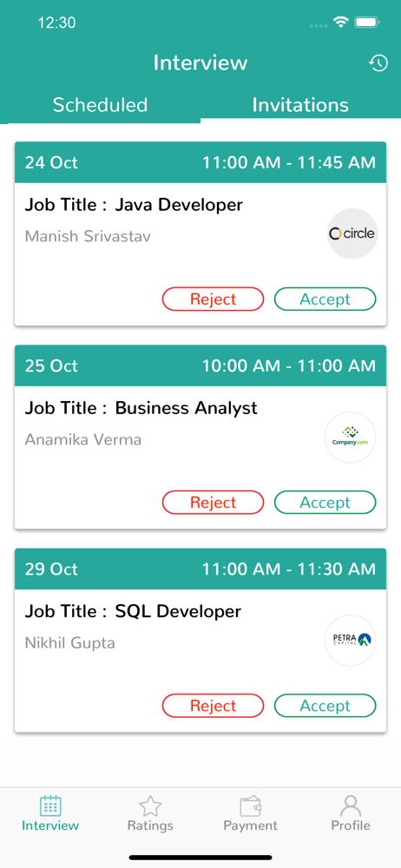Reject the Java Developer interview invitation
This screenshot has height=868, width=401.
214,299
